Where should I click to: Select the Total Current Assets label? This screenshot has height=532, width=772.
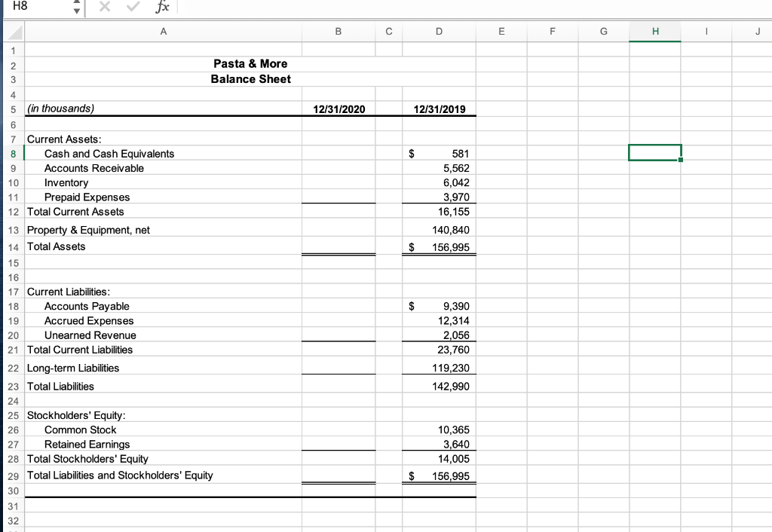click(x=75, y=212)
